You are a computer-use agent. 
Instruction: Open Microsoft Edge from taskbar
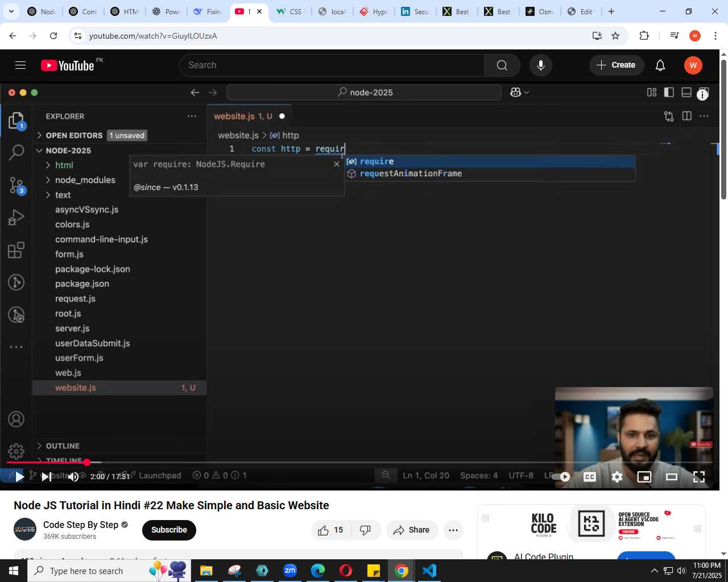pyautogui.click(x=318, y=571)
